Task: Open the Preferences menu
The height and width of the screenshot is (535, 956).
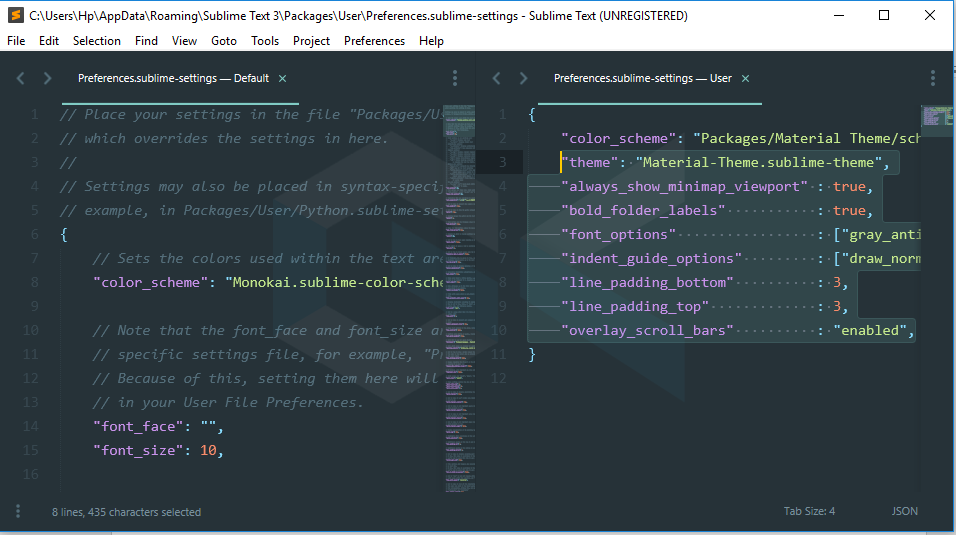Action: click(374, 41)
